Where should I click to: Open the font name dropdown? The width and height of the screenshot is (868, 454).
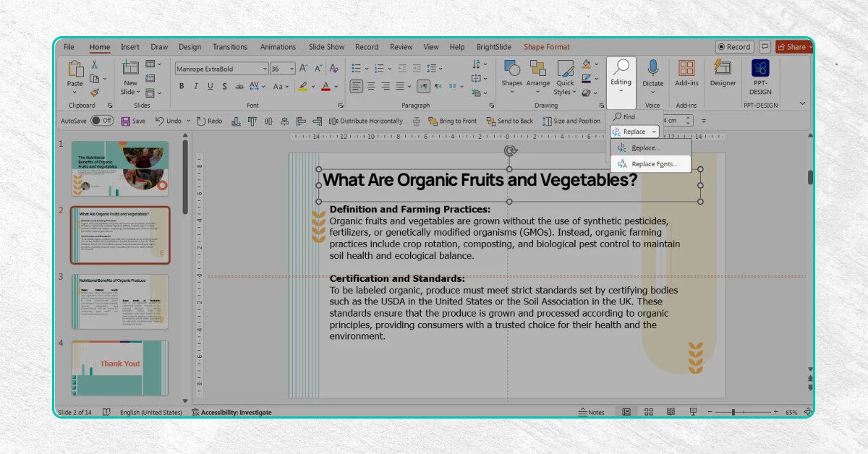(264, 69)
